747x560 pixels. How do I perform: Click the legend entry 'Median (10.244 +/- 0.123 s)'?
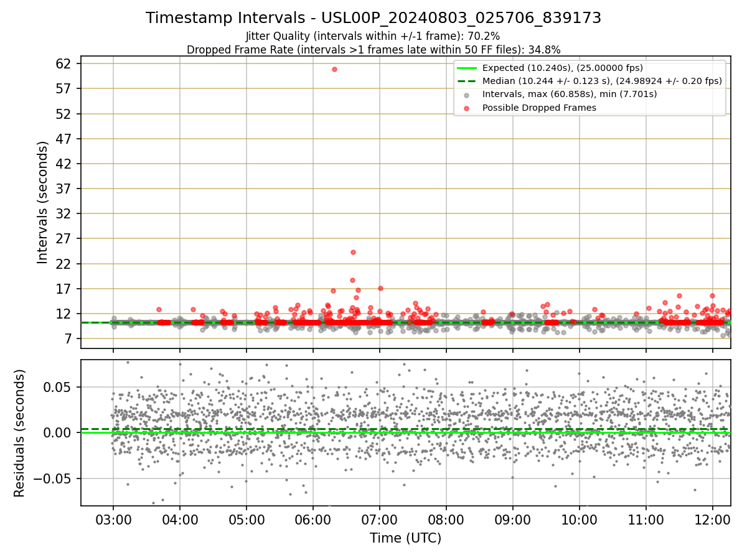(x=602, y=81)
